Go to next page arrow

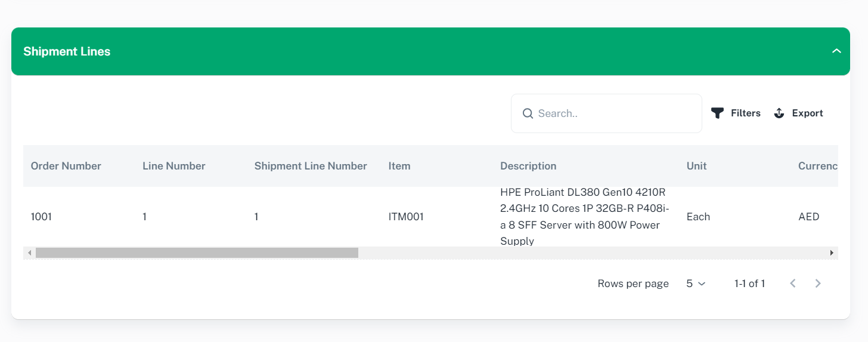pyautogui.click(x=818, y=284)
